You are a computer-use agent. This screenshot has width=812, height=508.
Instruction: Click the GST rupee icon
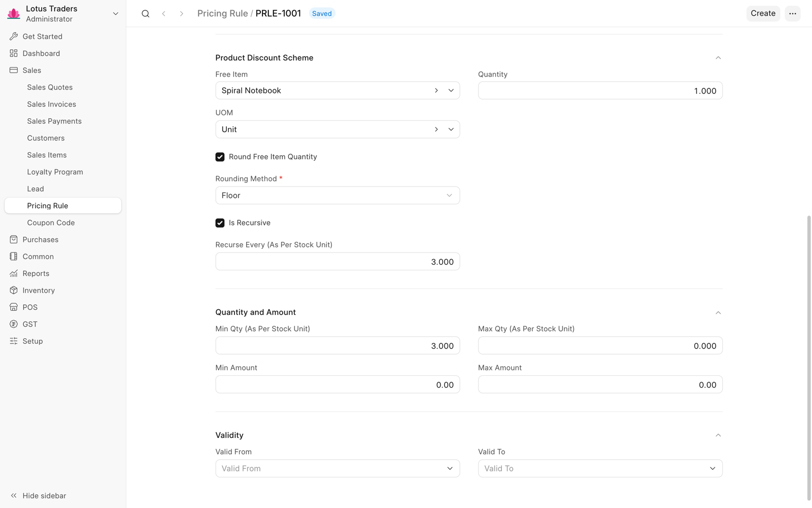pos(14,324)
